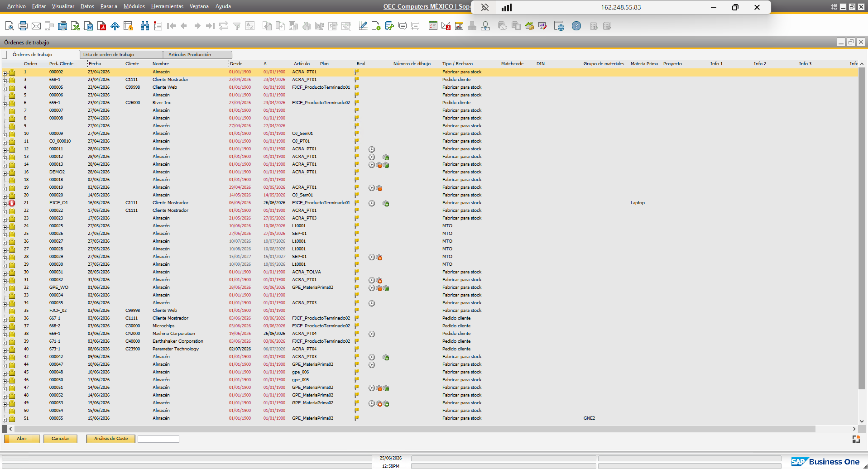Screen dimensions: 868x469
Task: Expand the tree node for order 4
Action: pos(5,88)
